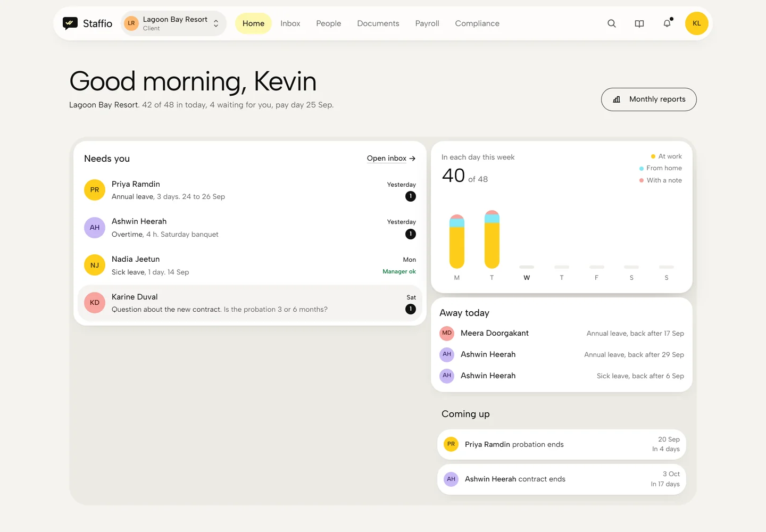Click the arrow icon next to Open inbox
The height and width of the screenshot is (532, 766).
click(x=412, y=159)
